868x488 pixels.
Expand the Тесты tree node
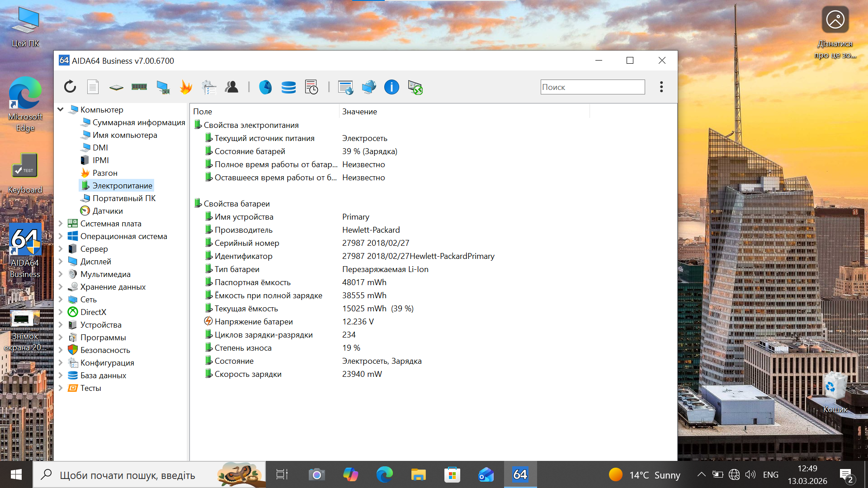coord(61,388)
